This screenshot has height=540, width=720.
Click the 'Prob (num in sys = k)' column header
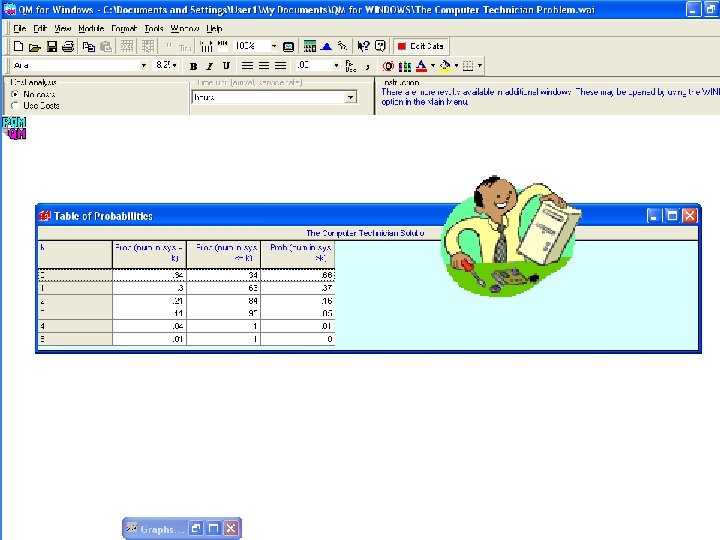(x=149, y=254)
